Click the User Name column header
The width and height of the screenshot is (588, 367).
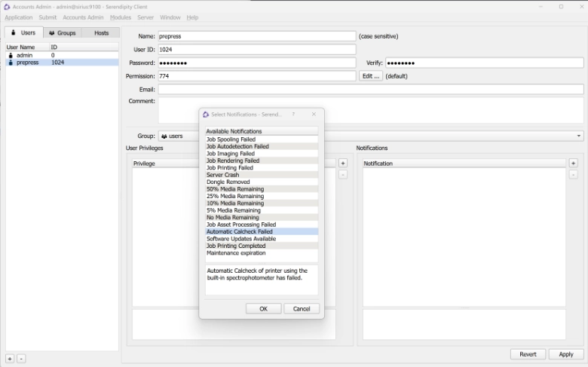coord(28,47)
